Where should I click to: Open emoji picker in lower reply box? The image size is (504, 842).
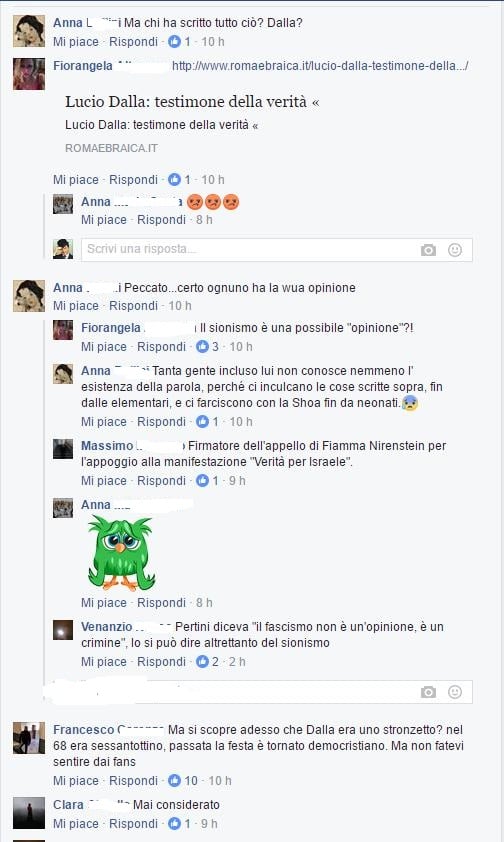[455, 692]
